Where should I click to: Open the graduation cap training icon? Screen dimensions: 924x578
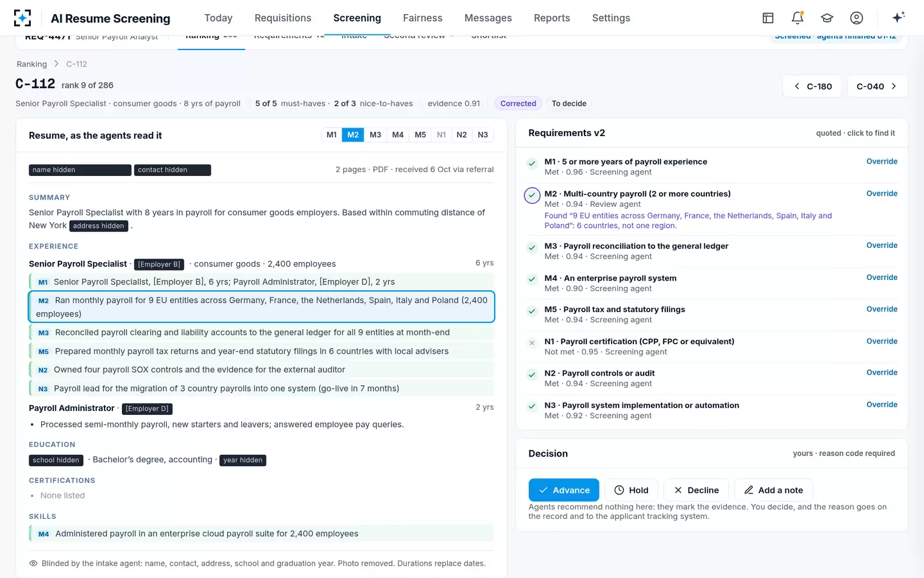[827, 18]
